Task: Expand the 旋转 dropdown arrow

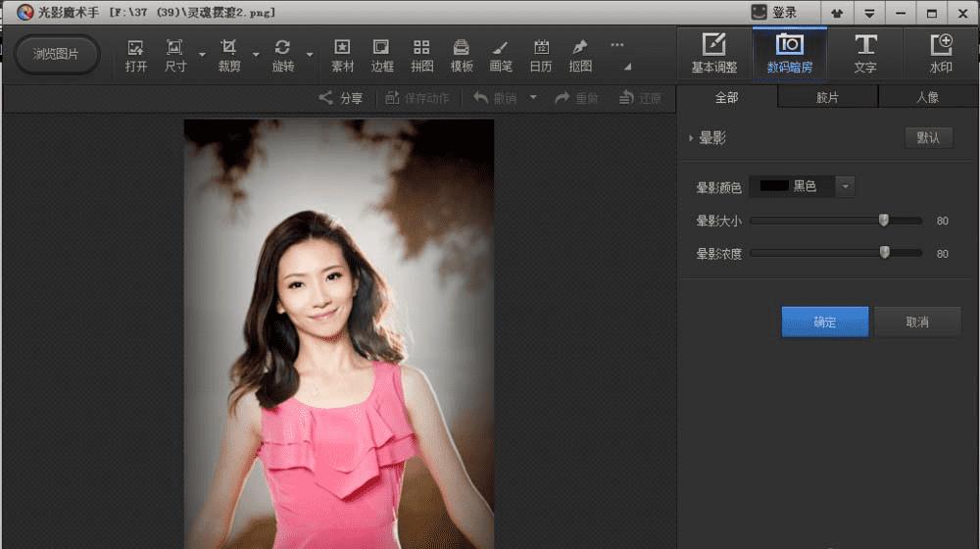Action: coord(310,55)
